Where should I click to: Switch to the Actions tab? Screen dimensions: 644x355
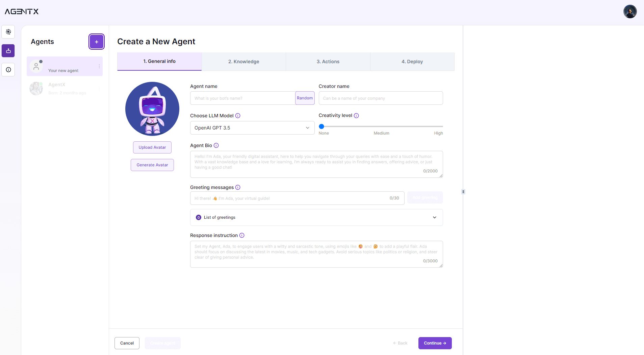point(328,62)
